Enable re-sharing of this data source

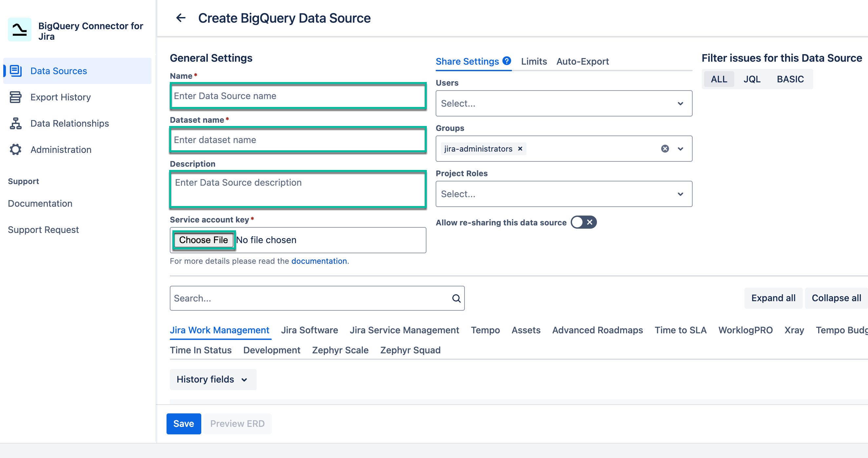point(583,222)
